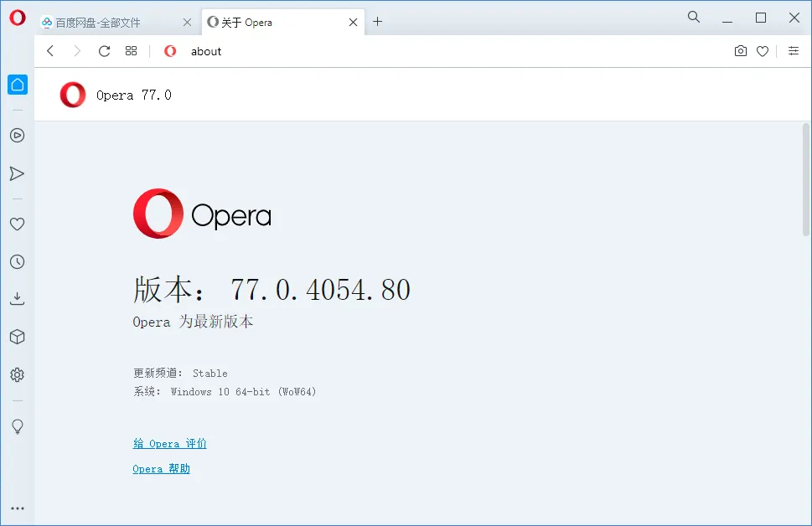Open the Opera 帮助 link
The width and height of the screenshot is (812, 526).
[161, 468]
